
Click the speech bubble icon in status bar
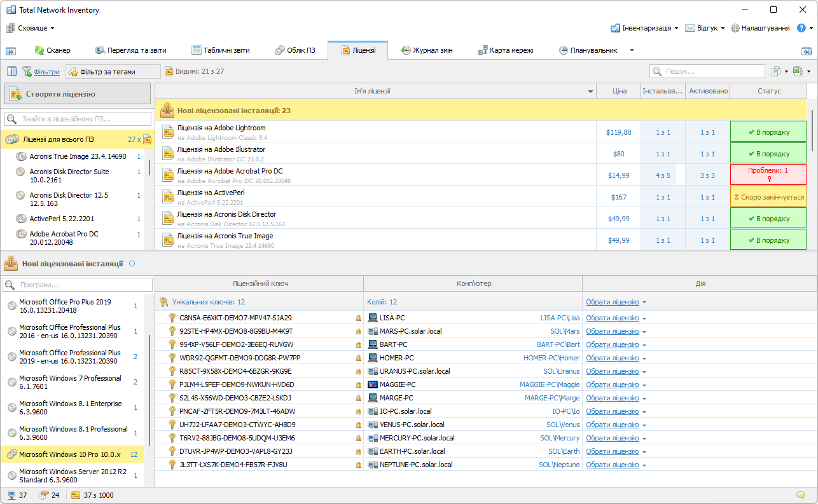point(800,495)
